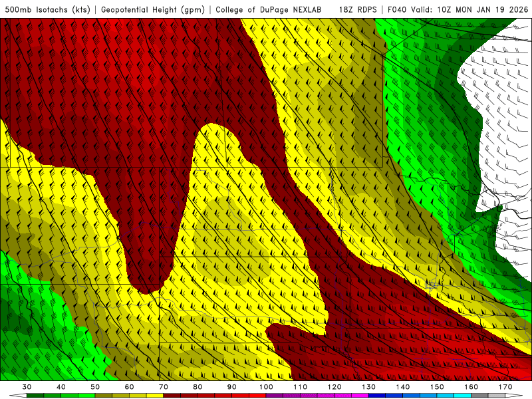This screenshot has width=532, height=399.
Task: Click the '500mb Isotachs (kts)' title text
Action: [x=48, y=9]
